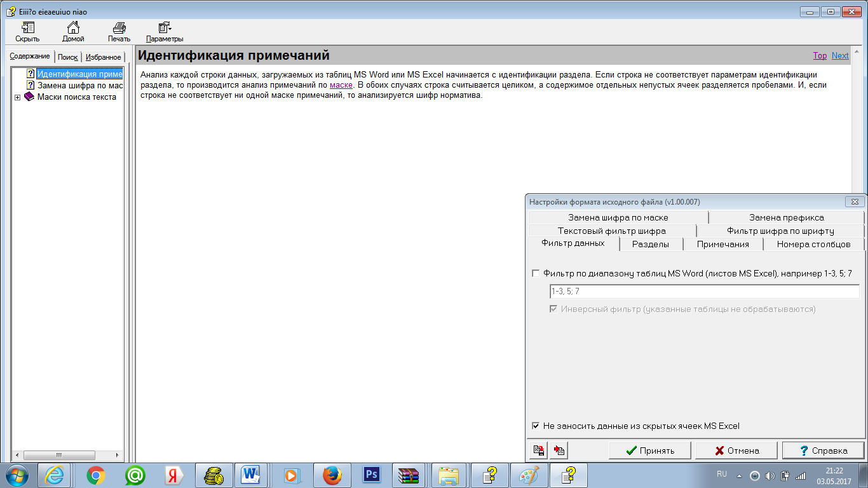The image size is (868, 488).
Task: Switch to the Поиск tab
Action: tap(68, 57)
